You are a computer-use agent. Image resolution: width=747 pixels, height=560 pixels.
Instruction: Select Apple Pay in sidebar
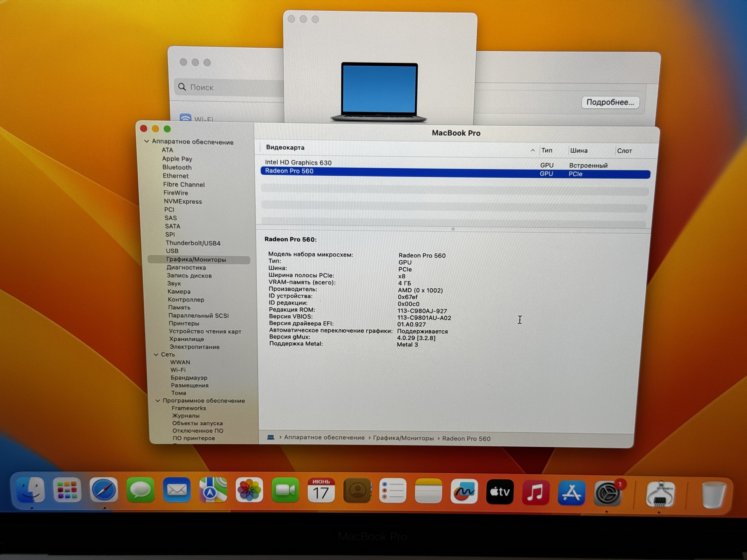point(177,159)
